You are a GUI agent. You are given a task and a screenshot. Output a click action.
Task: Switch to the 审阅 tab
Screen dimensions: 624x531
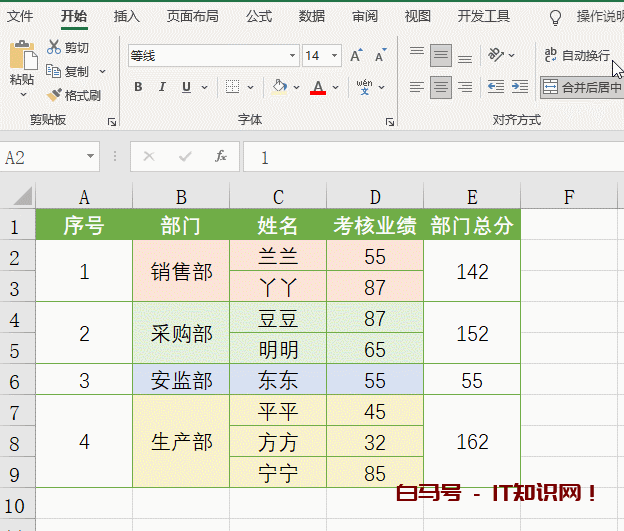tap(365, 16)
